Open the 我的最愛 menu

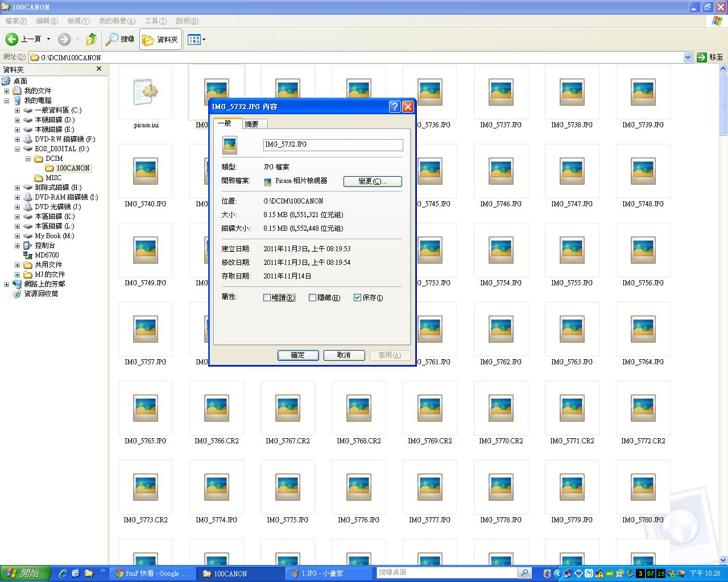click(x=117, y=21)
